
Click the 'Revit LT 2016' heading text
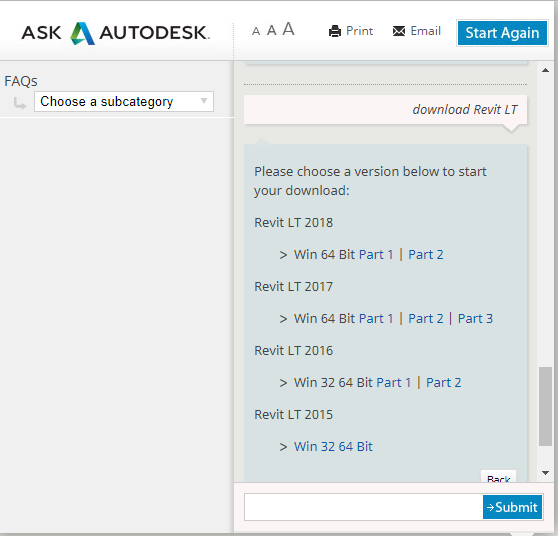coord(293,351)
